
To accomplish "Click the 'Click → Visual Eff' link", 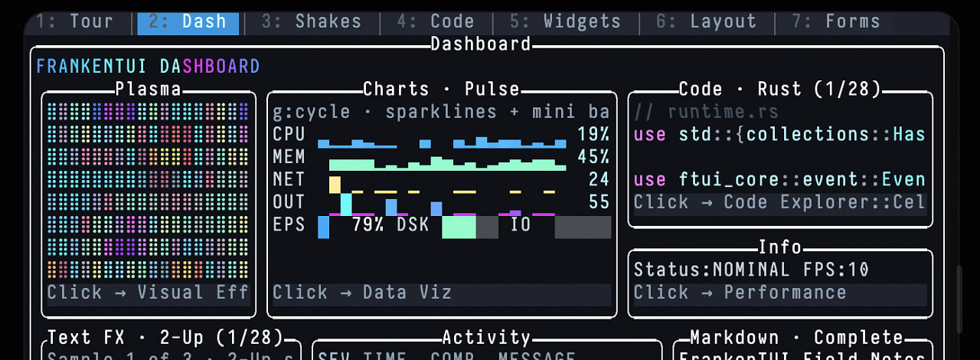I will [x=149, y=293].
